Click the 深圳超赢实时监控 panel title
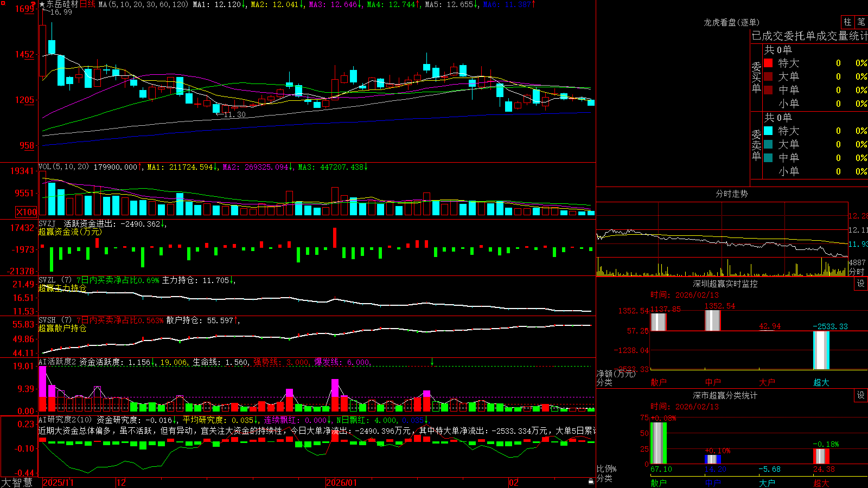 725,284
